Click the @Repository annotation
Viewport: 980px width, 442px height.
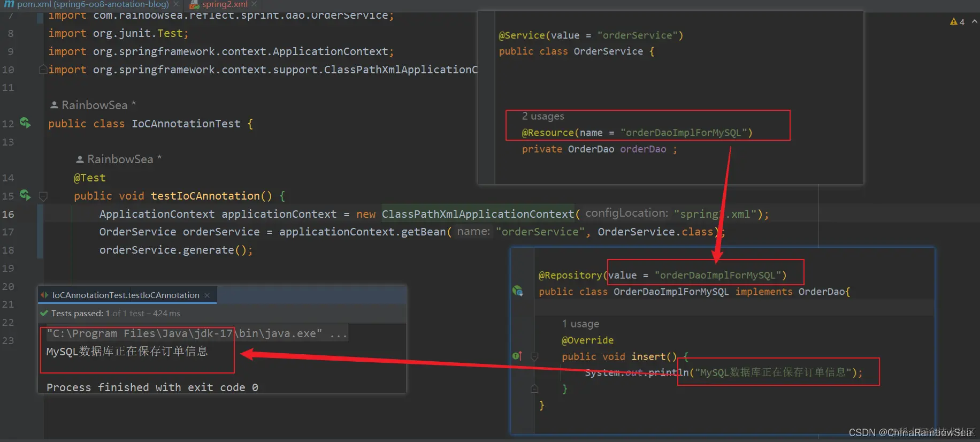pyautogui.click(x=570, y=275)
